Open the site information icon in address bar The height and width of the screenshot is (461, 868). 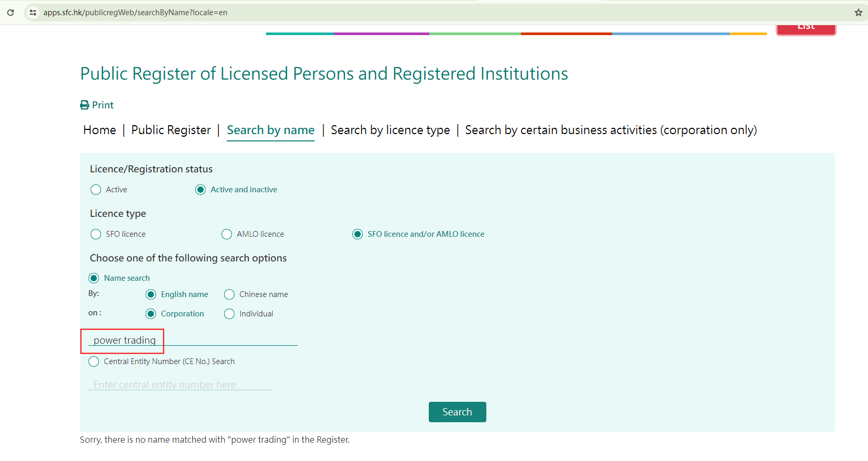pyautogui.click(x=33, y=13)
